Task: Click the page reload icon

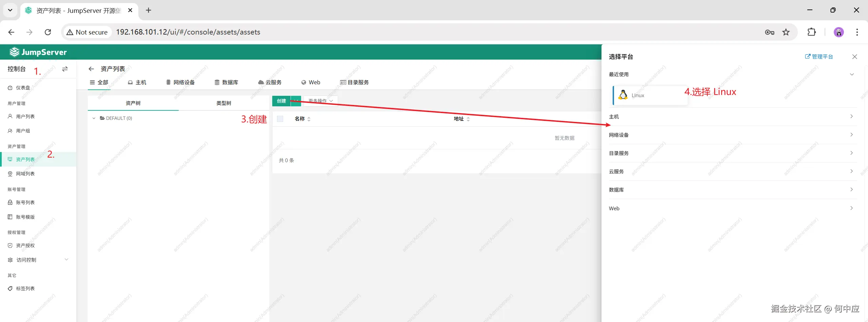Action: [48, 32]
